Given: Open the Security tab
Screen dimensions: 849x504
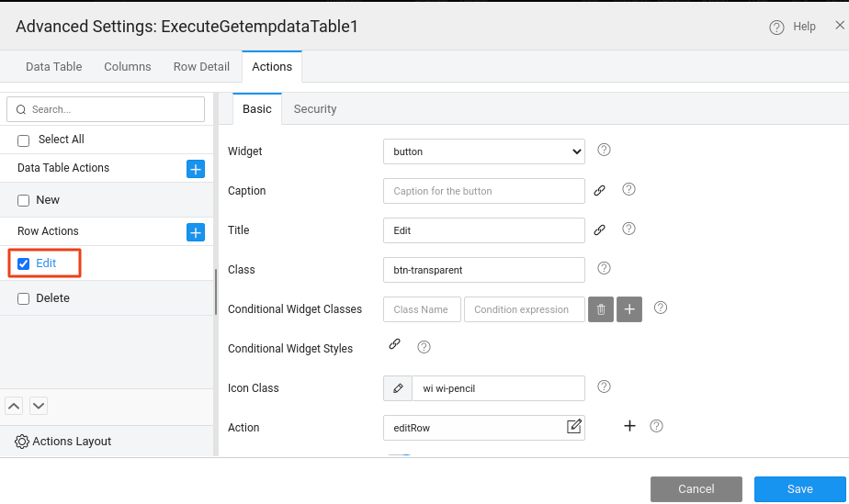Looking at the screenshot, I should (x=315, y=109).
